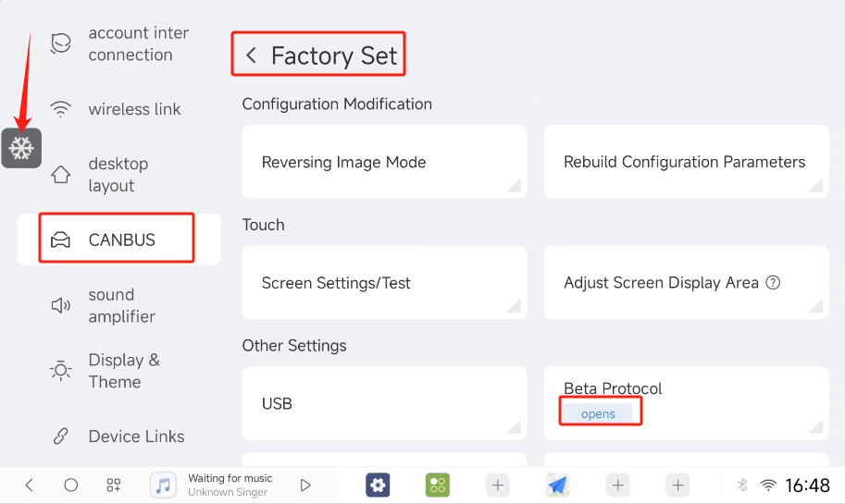Launch the green four-dots app

[438, 485]
